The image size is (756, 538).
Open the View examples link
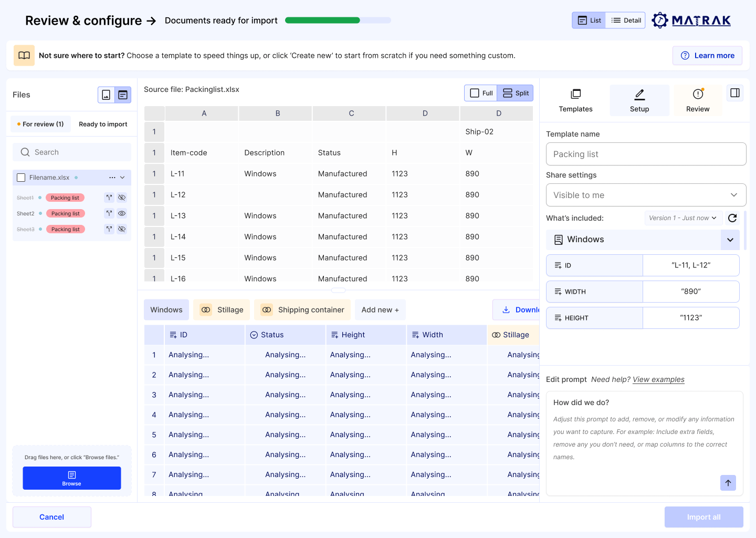pyautogui.click(x=658, y=379)
